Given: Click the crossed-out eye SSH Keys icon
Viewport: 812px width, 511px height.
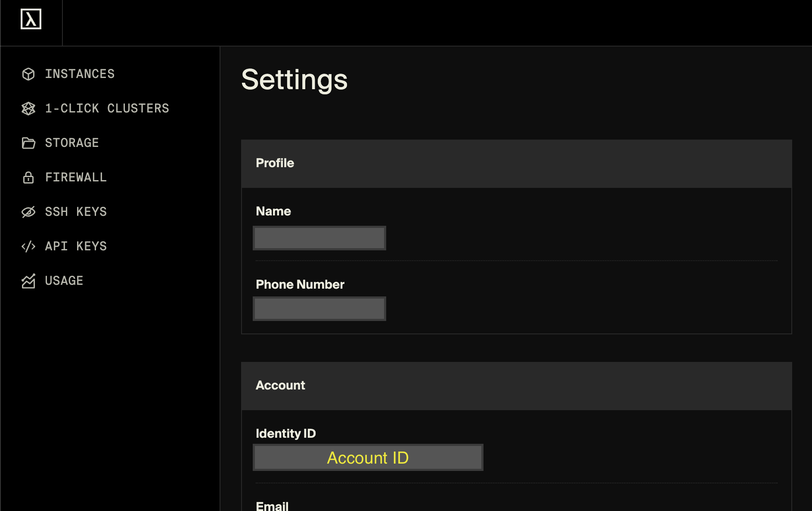Looking at the screenshot, I should [x=28, y=212].
